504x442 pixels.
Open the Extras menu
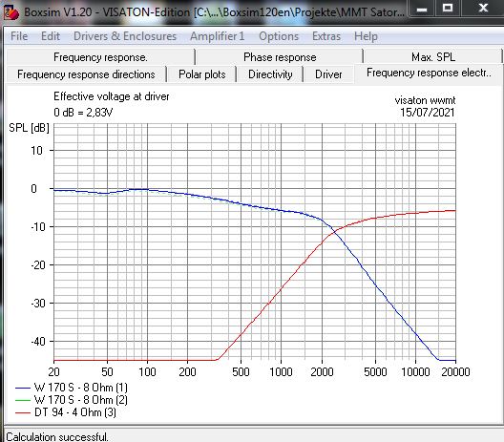tap(326, 36)
